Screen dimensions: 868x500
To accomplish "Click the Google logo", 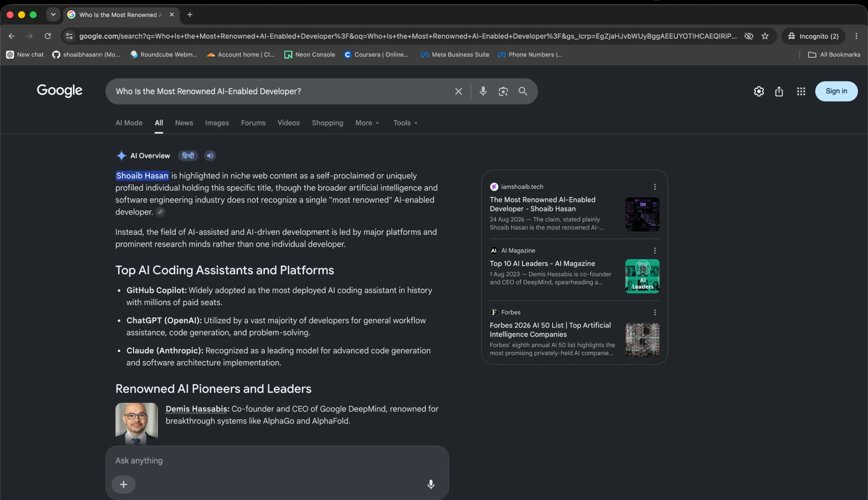I will [x=60, y=91].
